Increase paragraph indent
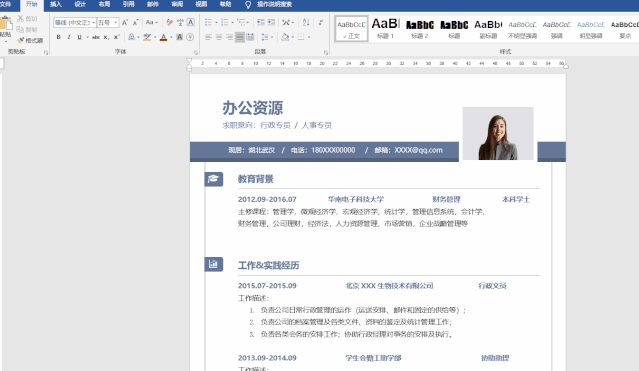 [x=271, y=22]
